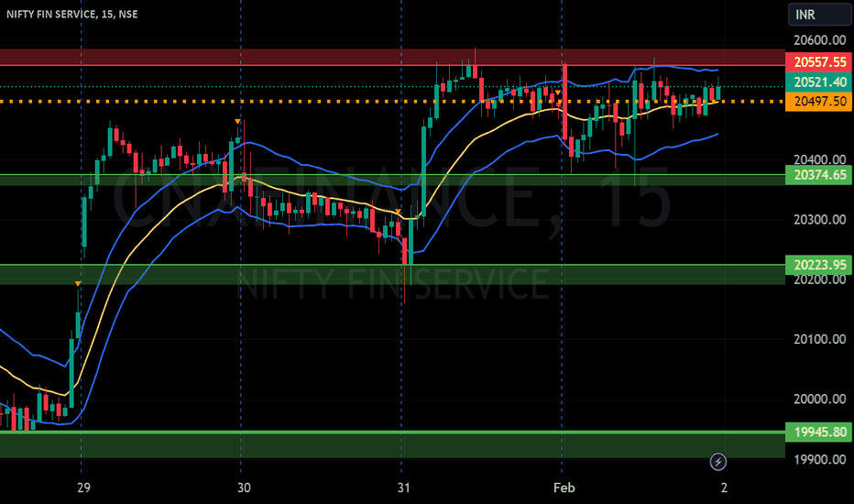
Task: Select the red 20557.55 price label
Action: tap(820, 62)
